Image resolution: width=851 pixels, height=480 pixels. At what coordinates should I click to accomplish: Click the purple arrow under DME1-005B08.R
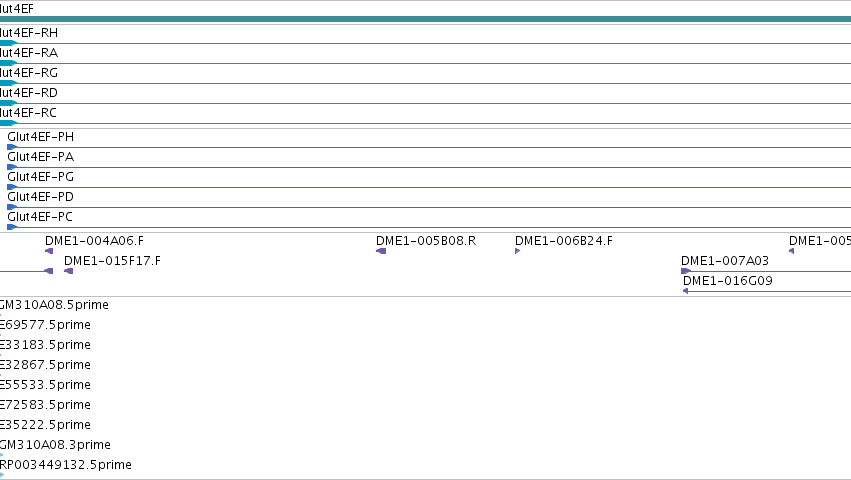[x=381, y=251]
